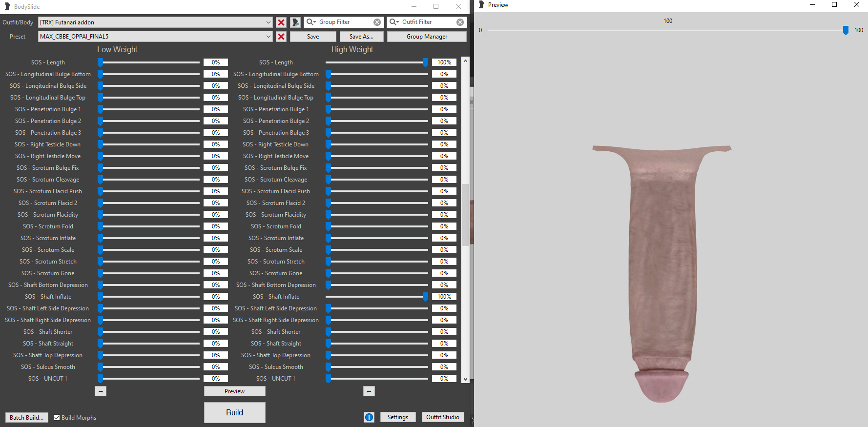Maximize the Preview window
Image resolution: width=868 pixels, height=427 pixels.
click(834, 5)
